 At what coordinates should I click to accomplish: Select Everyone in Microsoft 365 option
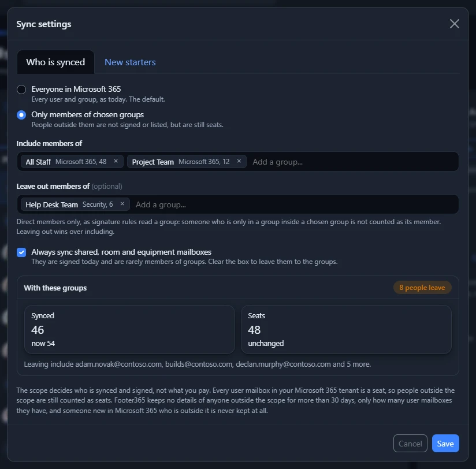coord(21,90)
